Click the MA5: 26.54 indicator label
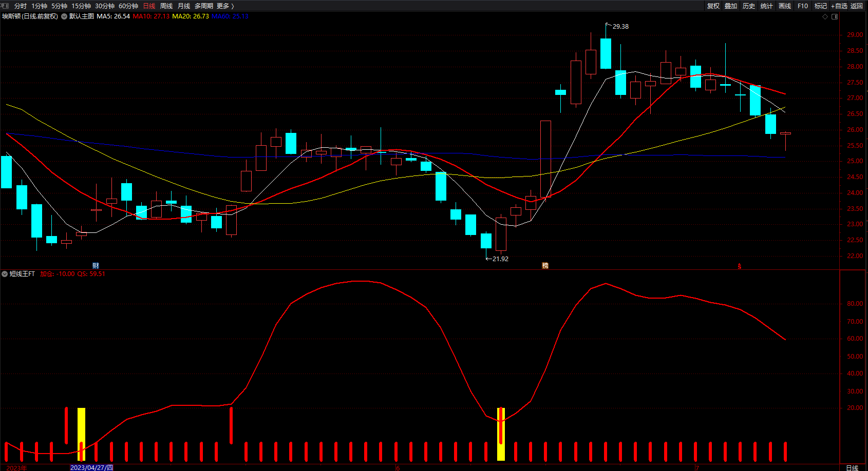The image size is (868, 471). pyautogui.click(x=113, y=16)
